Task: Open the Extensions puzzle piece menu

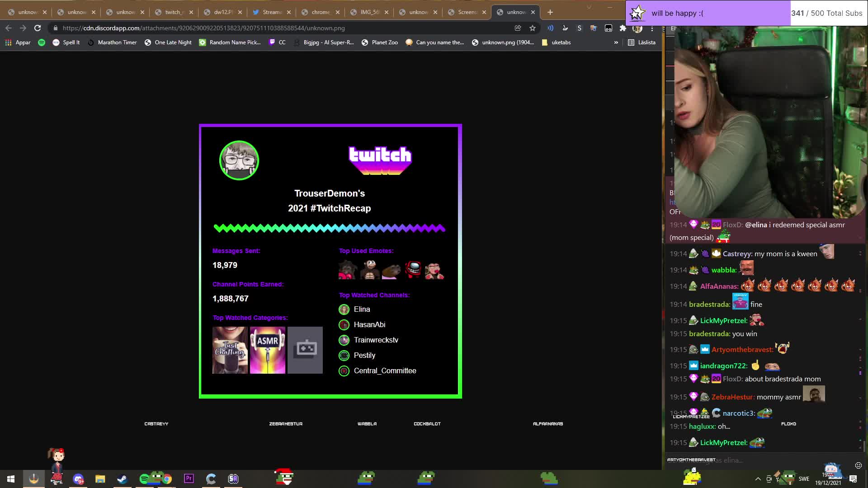Action: [x=623, y=28]
